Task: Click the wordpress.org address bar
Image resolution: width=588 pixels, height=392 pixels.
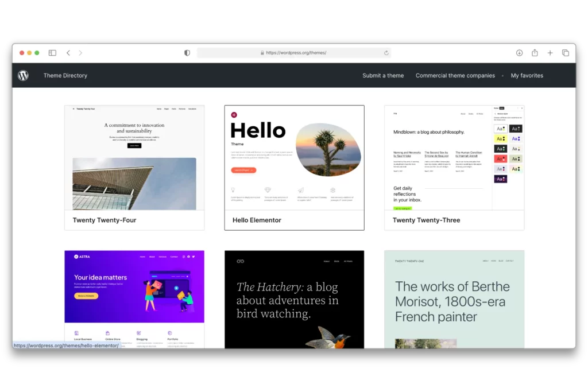Action: pos(295,53)
